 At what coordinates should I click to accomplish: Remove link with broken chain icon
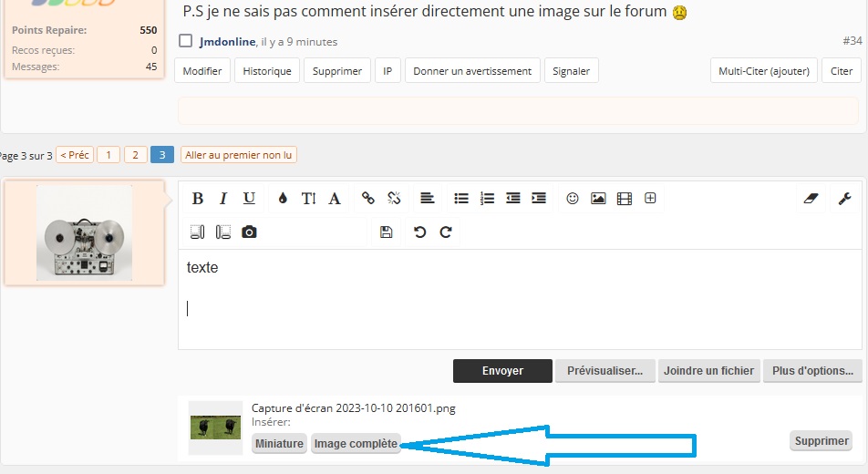(394, 198)
